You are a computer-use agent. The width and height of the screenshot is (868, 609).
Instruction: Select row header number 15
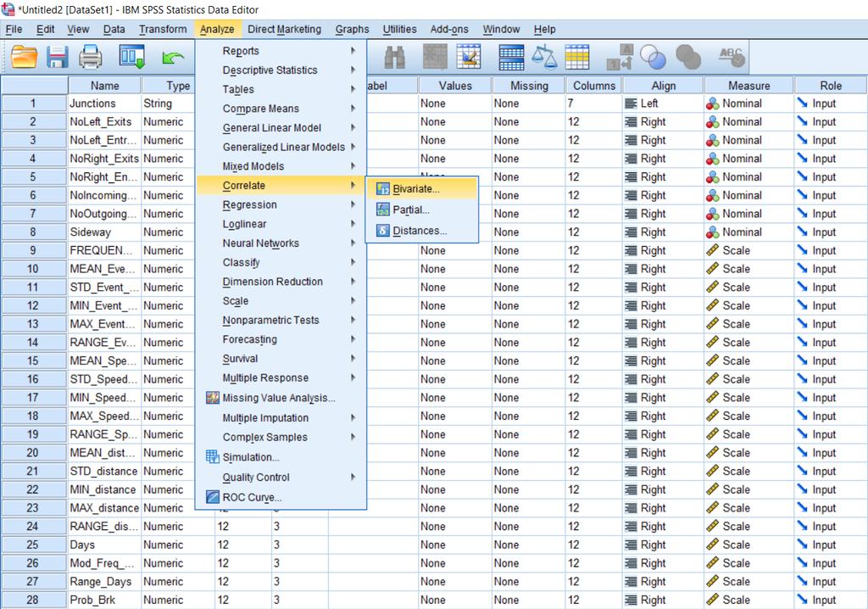coord(33,360)
